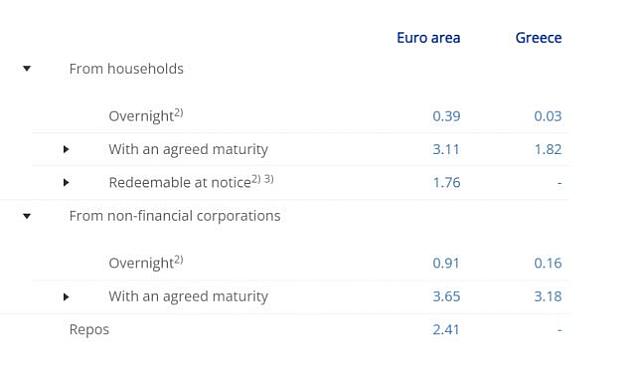Screen dimensions: 640x374
Task: Open corporations Overnight Euro area value 0.91
Action: tap(446, 263)
